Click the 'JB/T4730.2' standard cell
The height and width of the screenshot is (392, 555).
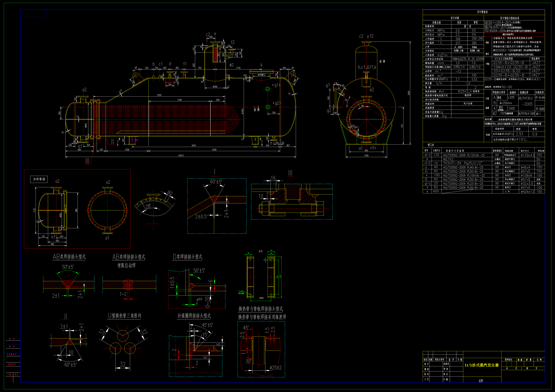click(x=526, y=98)
